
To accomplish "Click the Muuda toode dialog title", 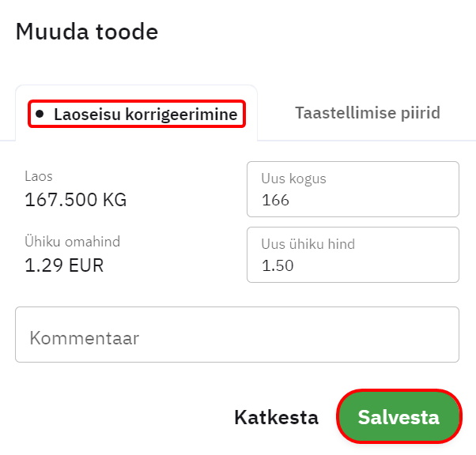I will (x=87, y=32).
